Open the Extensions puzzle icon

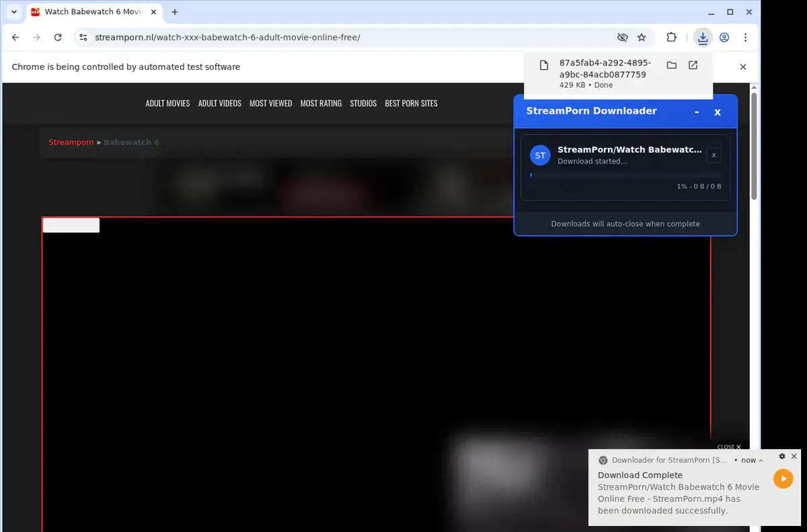click(x=671, y=38)
